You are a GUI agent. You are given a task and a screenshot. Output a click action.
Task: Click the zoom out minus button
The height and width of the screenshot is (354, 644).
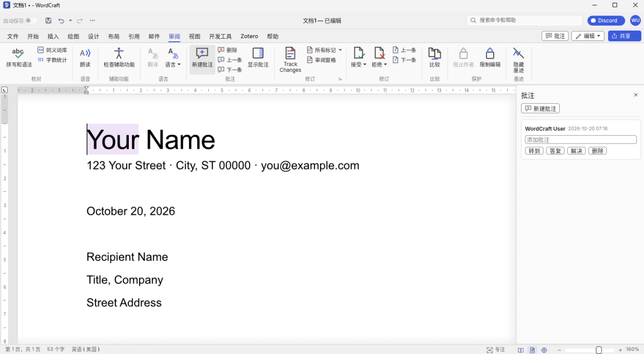[x=559, y=350]
